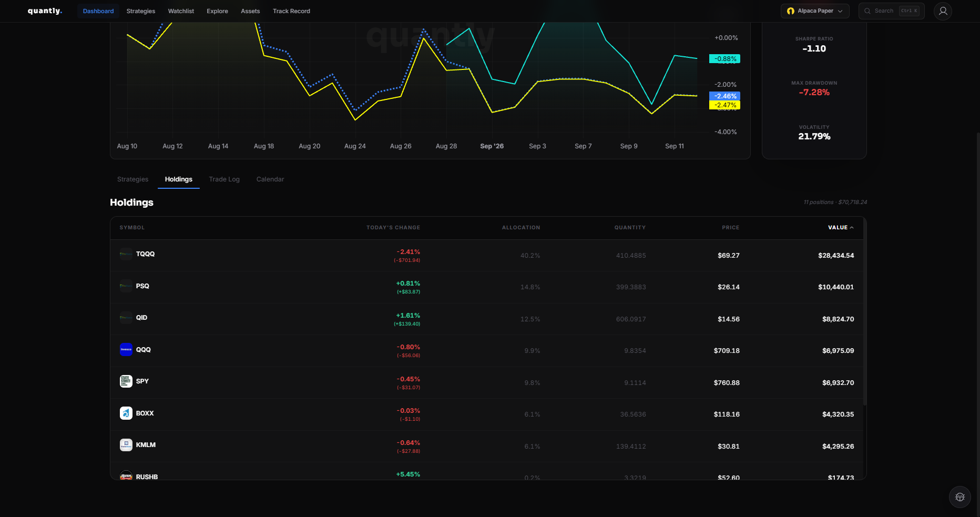
Task: Click the BOXX ticker logo
Action: coord(126,413)
